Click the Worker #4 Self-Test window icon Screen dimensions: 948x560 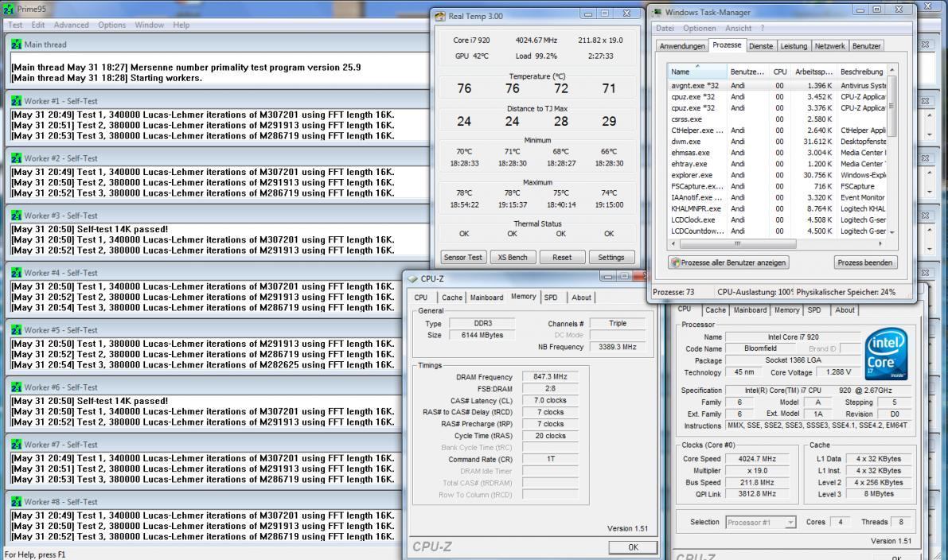click(16, 273)
